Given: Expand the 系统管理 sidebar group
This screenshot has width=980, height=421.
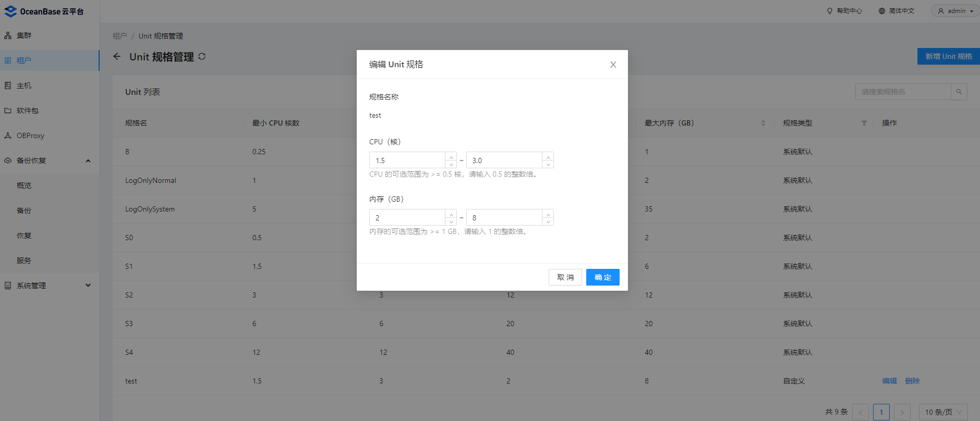Looking at the screenshot, I should pos(88,286).
